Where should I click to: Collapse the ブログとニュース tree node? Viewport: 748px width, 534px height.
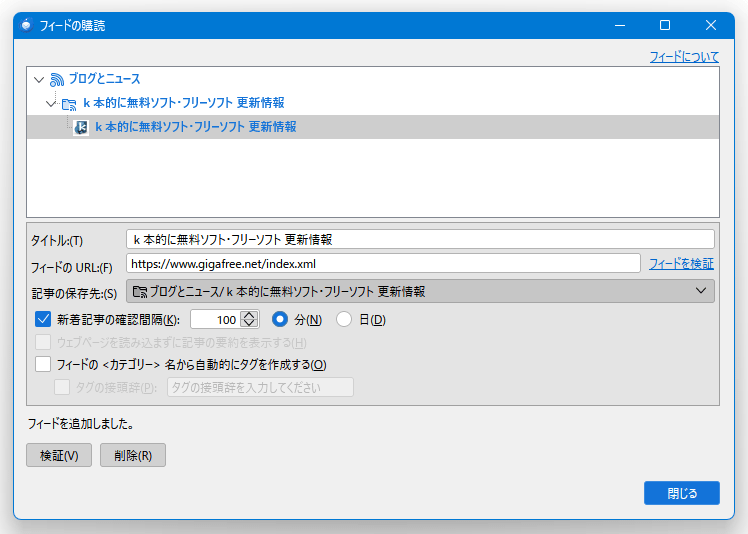(39, 80)
